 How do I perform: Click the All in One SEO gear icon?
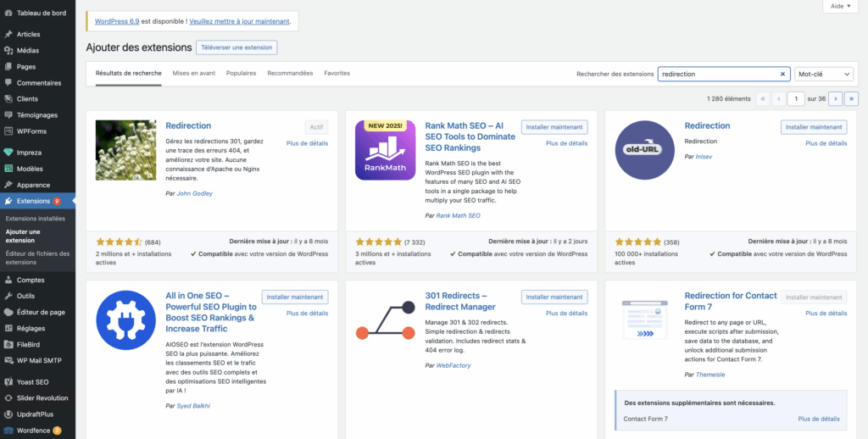(x=125, y=320)
